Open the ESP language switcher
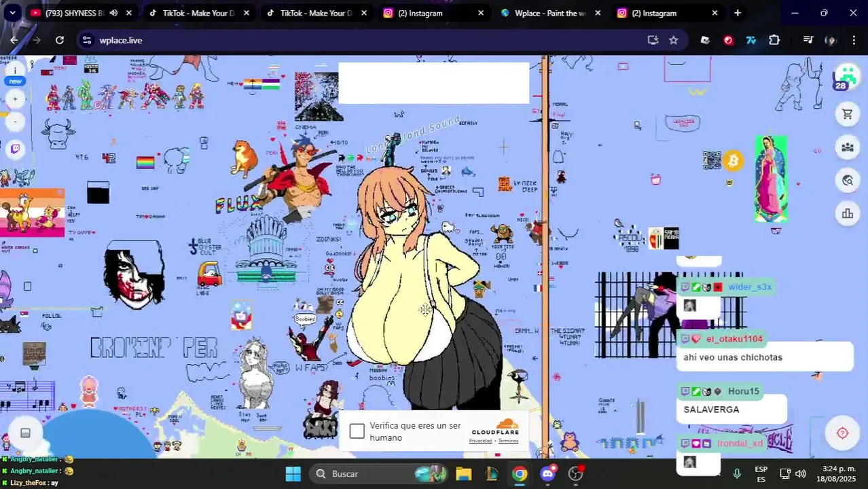Image resolution: width=868 pixels, height=489 pixels. (761, 474)
